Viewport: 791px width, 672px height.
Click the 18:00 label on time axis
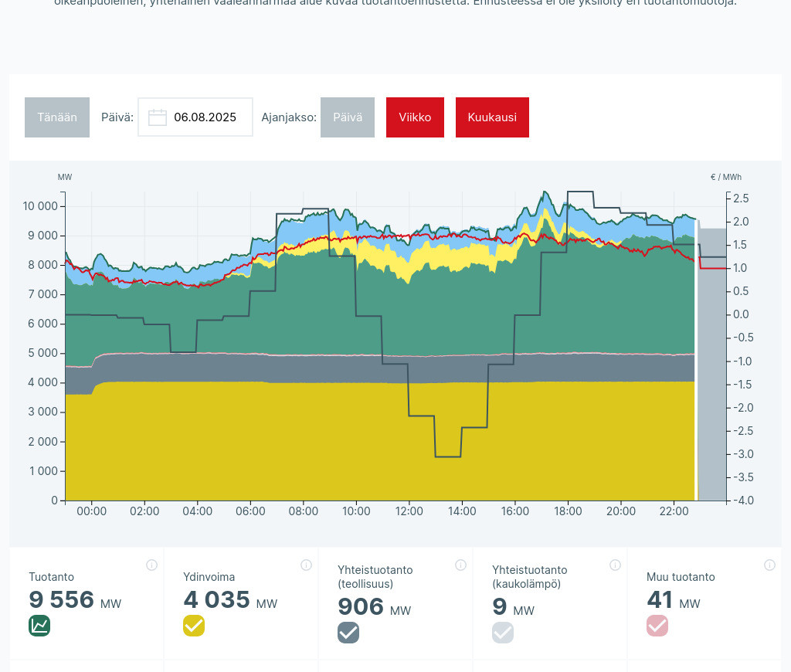568,511
